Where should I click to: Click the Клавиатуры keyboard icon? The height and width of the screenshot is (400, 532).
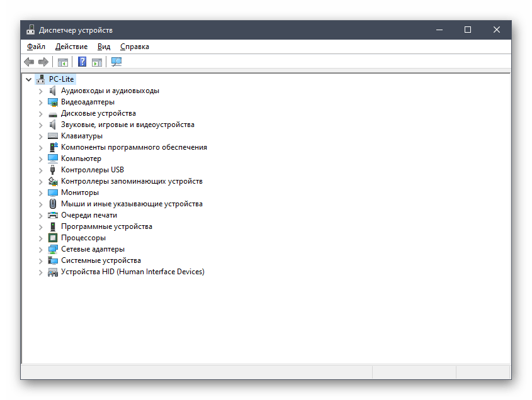coord(53,136)
